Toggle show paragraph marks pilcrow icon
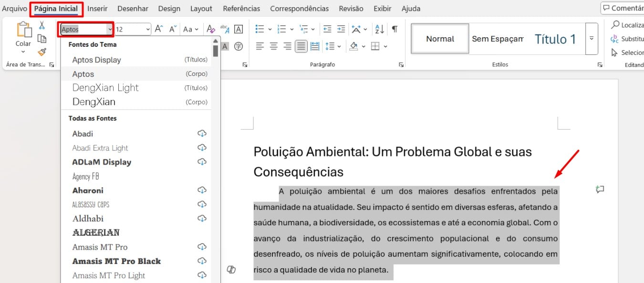This screenshot has height=283, width=644. point(395,29)
